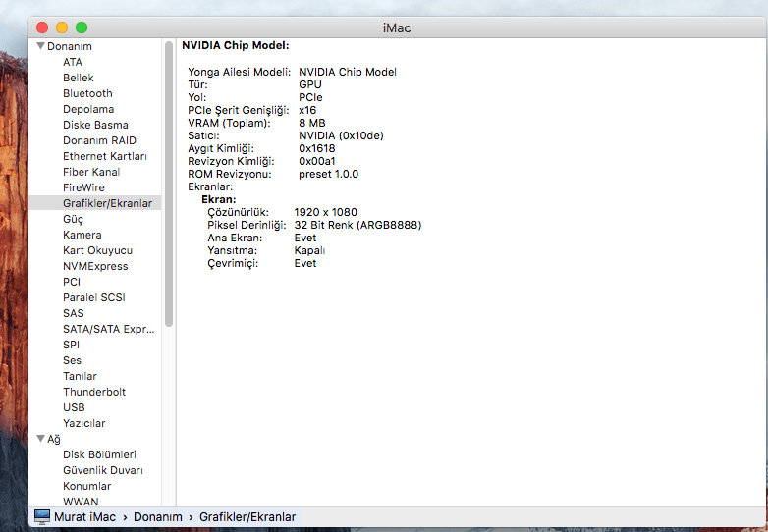
Task: Select Thunderbolt in the sidebar
Action: 94,392
